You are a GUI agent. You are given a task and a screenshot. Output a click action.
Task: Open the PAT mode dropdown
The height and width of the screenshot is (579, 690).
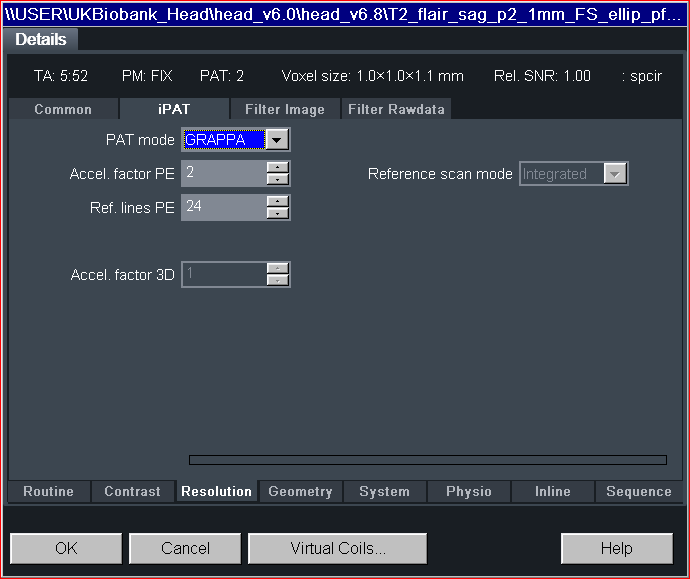(x=278, y=140)
